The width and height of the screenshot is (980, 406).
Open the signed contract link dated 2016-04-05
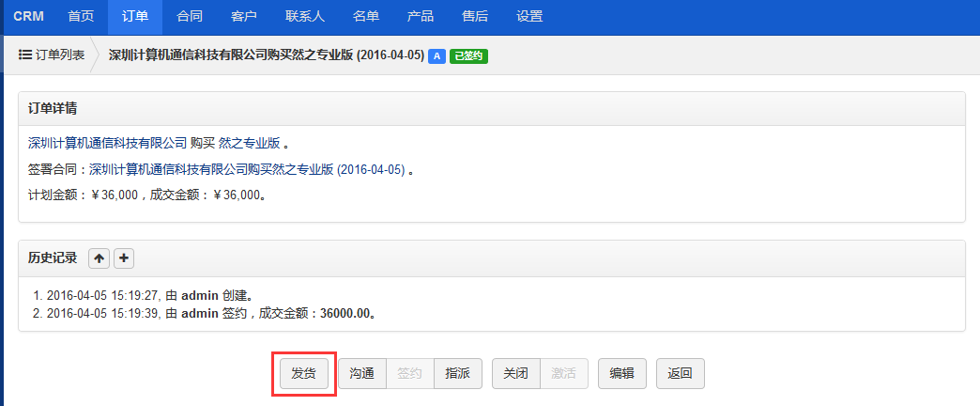(x=247, y=169)
